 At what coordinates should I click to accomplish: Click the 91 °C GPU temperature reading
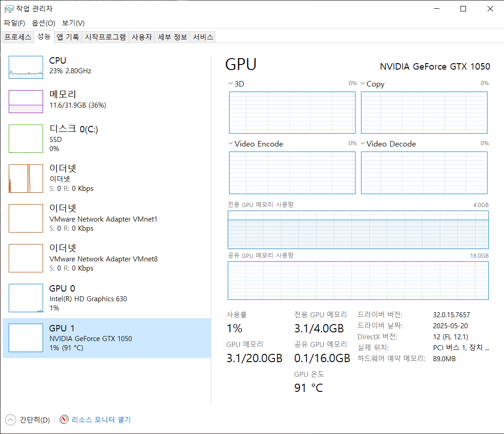tap(308, 388)
